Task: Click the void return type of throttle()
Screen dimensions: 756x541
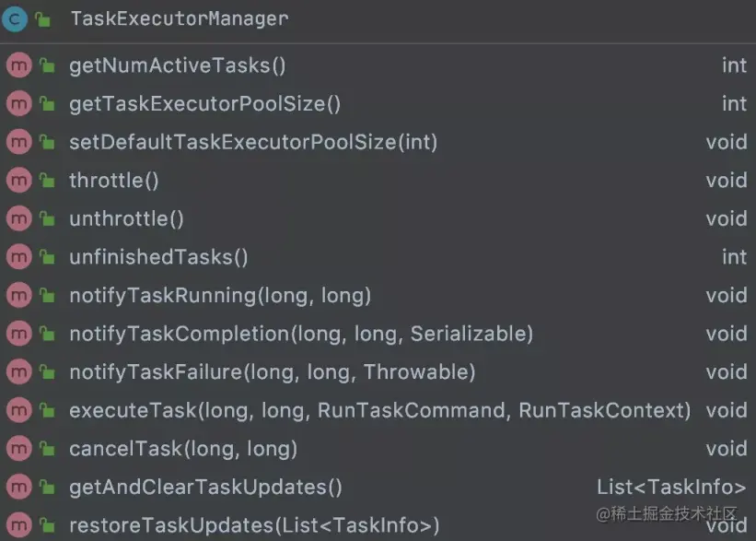Action: tap(727, 181)
